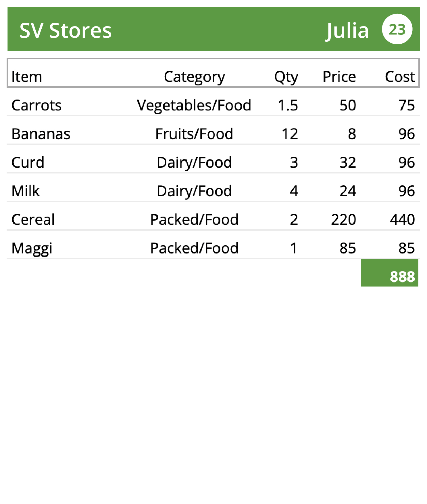Click the Cost column header
427x504 pixels.
(x=400, y=77)
